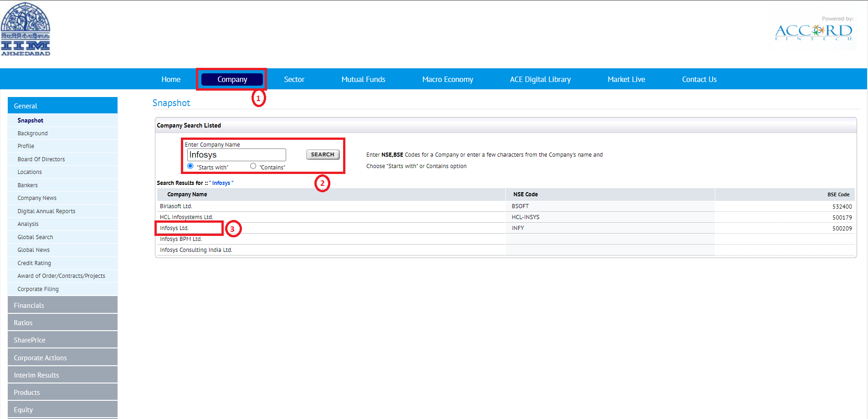The height and width of the screenshot is (419, 868).
Task: Click the Company Search Listed panel title
Action: click(x=189, y=125)
